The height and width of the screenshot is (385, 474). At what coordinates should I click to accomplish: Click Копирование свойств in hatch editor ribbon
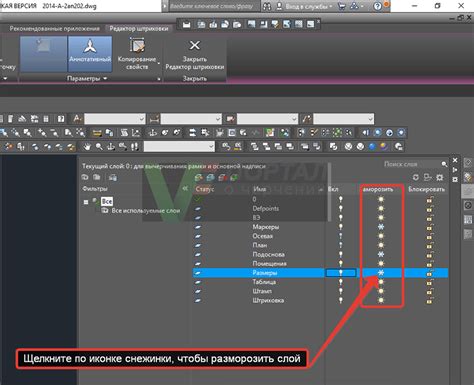click(137, 54)
